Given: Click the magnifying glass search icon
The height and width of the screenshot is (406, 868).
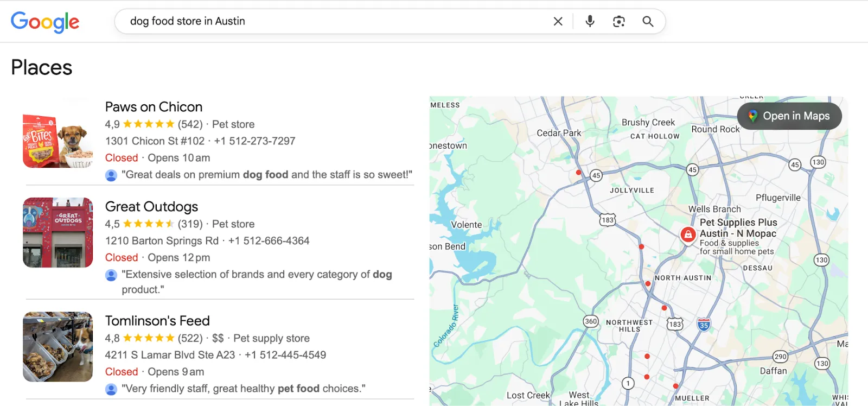Looking at the screenshot, I should click(x=648, y=21).
